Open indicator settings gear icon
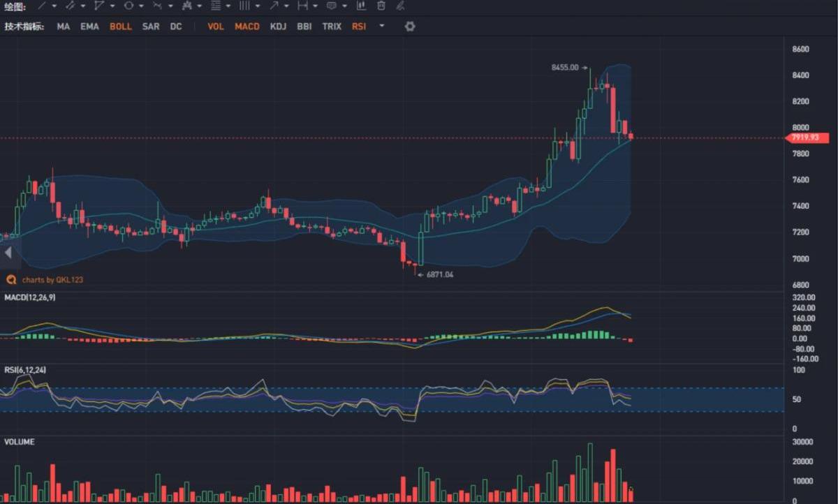The height and width of the screenshot is (504, 838). pyautogui.click(x=410, y=27)
